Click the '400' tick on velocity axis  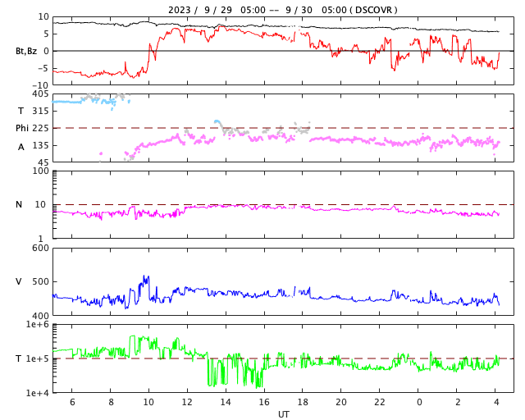40,316
